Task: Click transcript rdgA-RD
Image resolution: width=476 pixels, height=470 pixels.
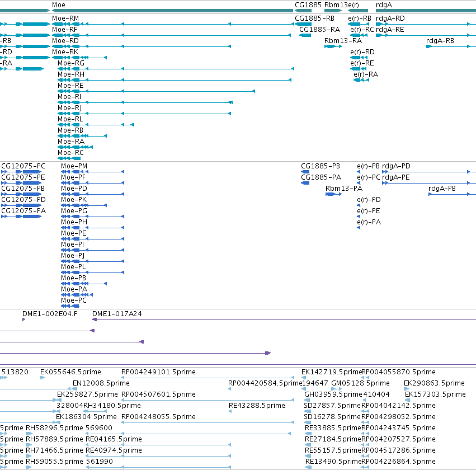Action: [x=390, y=18]
